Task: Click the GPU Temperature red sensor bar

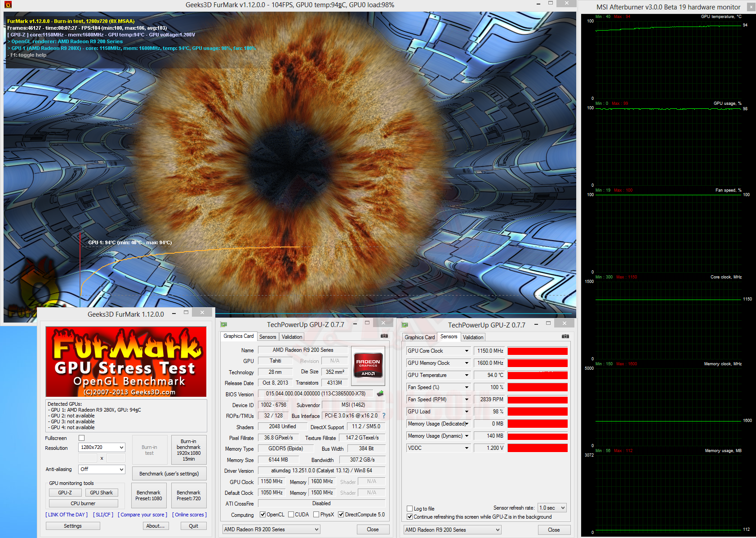Action: click(x=537, y=375)
